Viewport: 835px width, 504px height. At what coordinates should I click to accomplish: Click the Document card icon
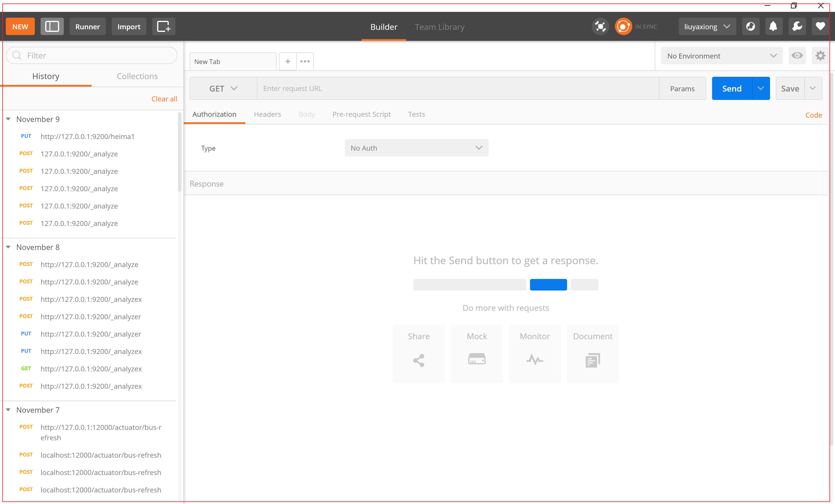point(593,360)
